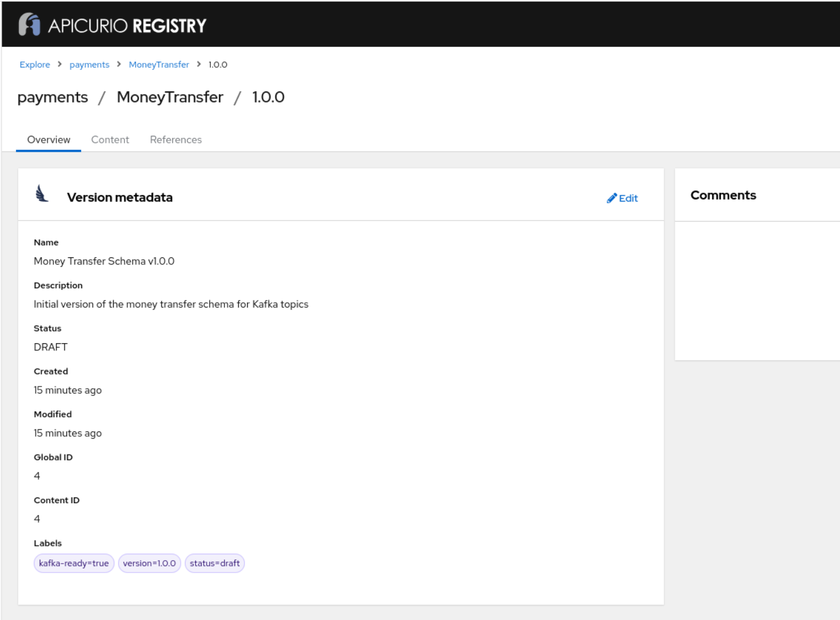Click the Comments panel heading
Screen dimensions: 840x620
point(723,195)
